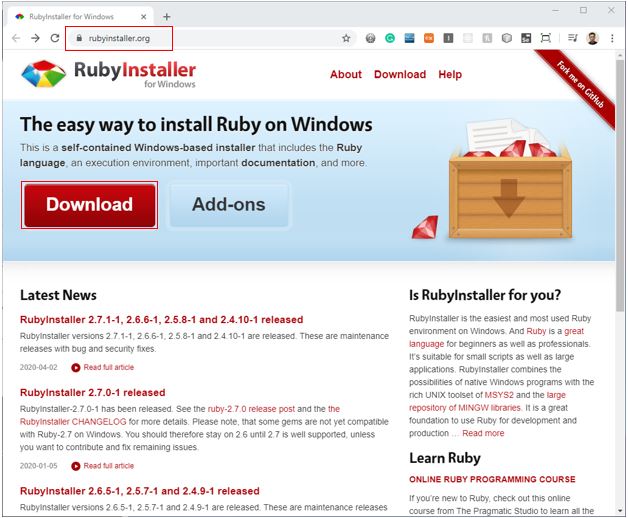628x518 pixels.
Task: Open the user profile avatar
Action: 592,38
